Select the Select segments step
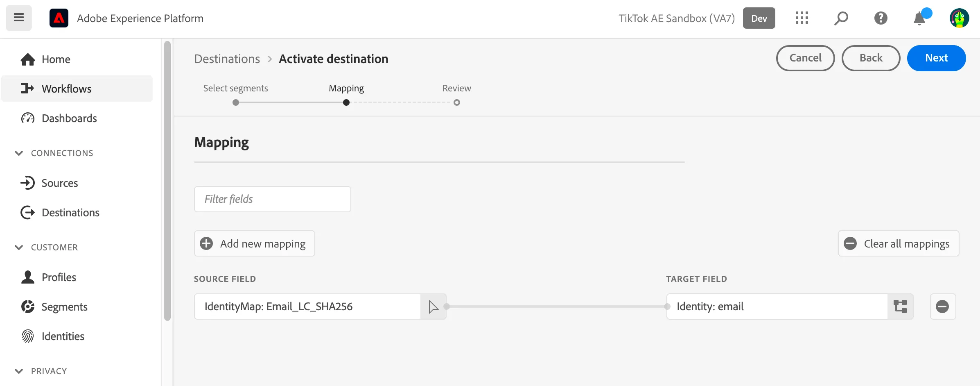This screenshot has width=980, height=386. pyautogui.click(x=236, y=94)
